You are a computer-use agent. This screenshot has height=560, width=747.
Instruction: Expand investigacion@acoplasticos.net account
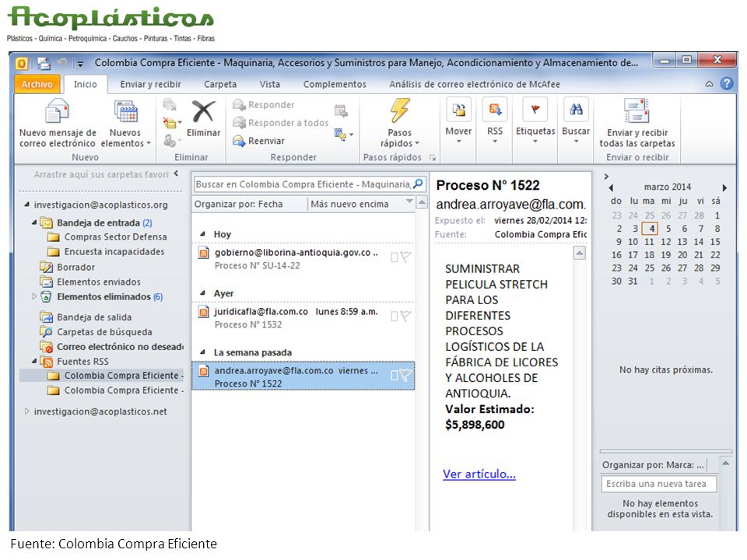point(26,411)
